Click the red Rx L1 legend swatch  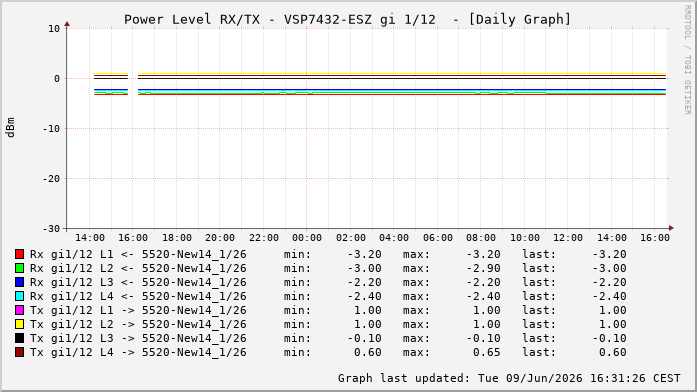click(x=19, y=254)
